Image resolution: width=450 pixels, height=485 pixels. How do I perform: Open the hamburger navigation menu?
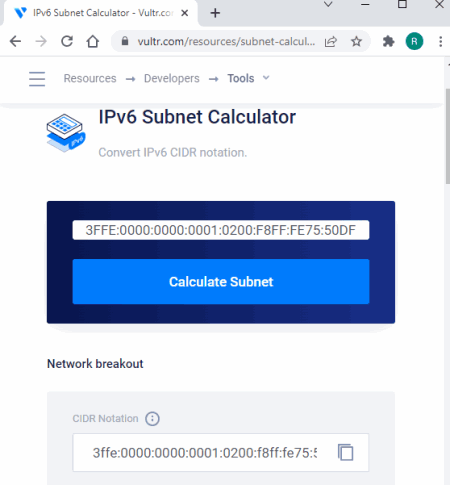37,79
